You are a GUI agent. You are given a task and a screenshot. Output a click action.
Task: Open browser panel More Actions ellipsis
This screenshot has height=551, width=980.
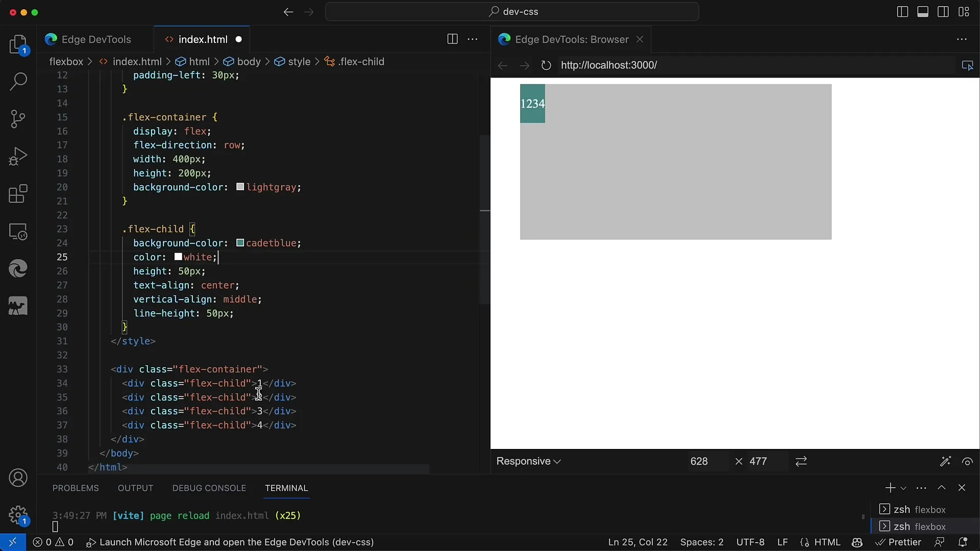click(x=962, y=39)
